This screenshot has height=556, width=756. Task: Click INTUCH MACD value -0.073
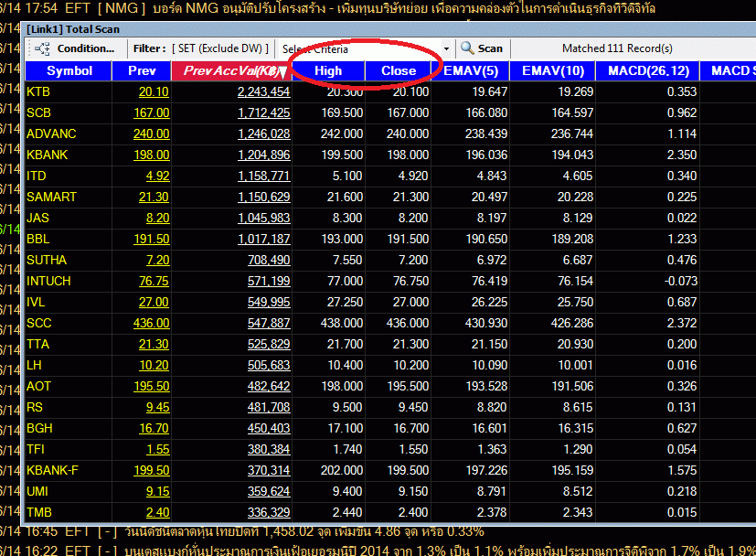click(681, 281)
